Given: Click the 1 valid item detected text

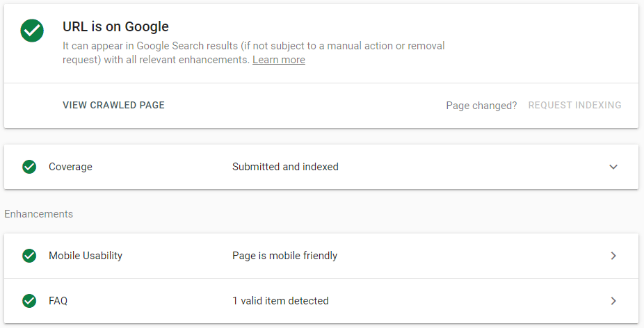Looking at the screenshot, I should (x=280, y=301).
